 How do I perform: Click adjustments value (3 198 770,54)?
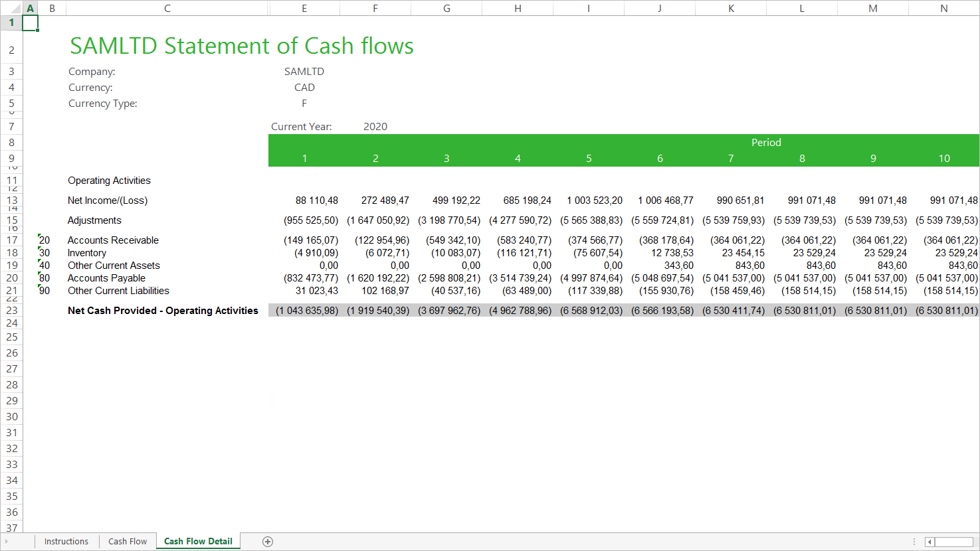[449, 220]
